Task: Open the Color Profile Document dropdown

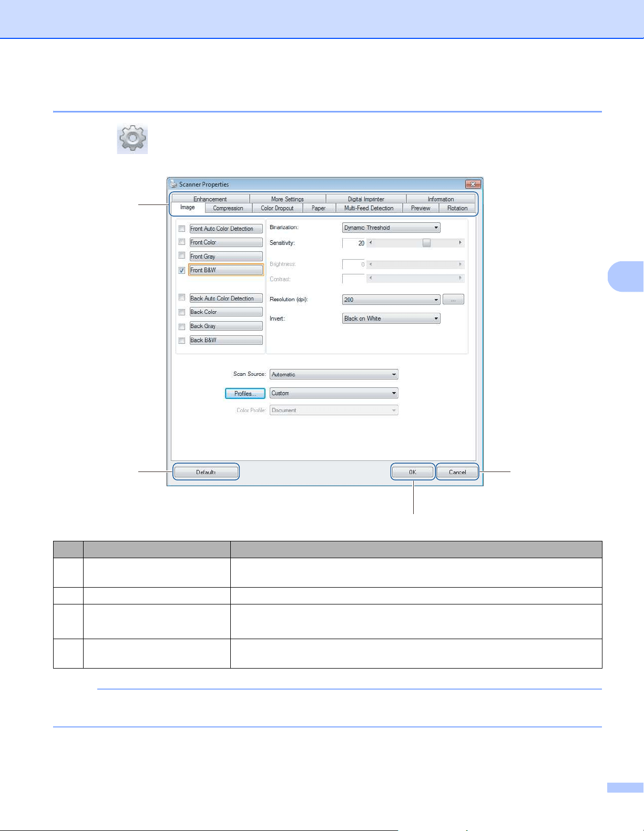Action: [x=334, y=410]
